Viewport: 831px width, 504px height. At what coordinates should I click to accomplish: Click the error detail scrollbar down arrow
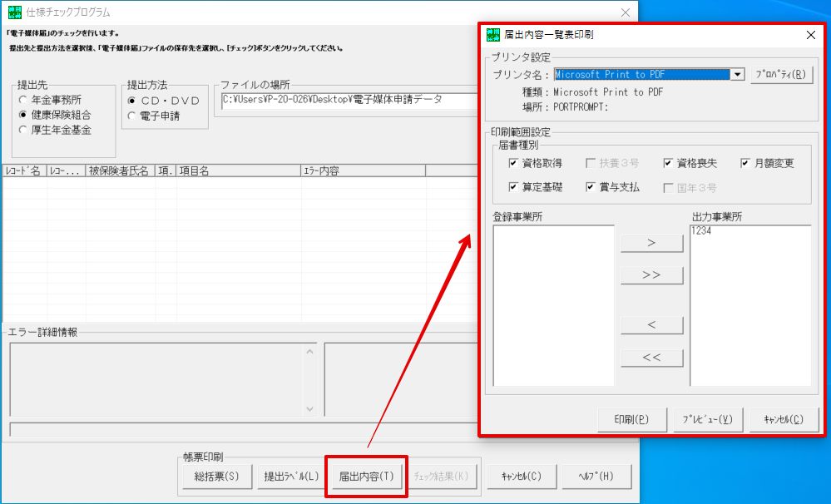click(x=310, y=409)
